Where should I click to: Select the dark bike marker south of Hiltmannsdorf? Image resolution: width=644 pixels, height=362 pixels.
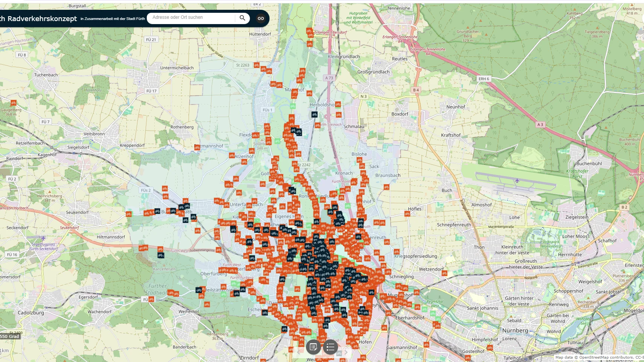click(161, 255)
